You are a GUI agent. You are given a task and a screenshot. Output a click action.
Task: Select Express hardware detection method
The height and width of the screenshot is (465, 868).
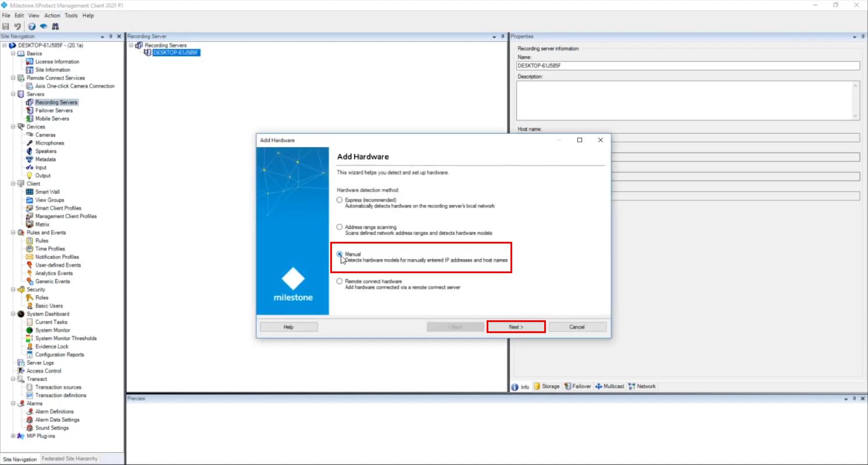coord(340,200)
